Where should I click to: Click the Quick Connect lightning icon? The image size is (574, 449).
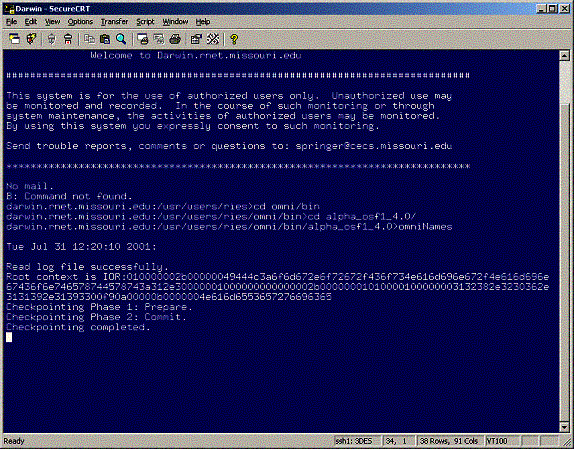31,39
